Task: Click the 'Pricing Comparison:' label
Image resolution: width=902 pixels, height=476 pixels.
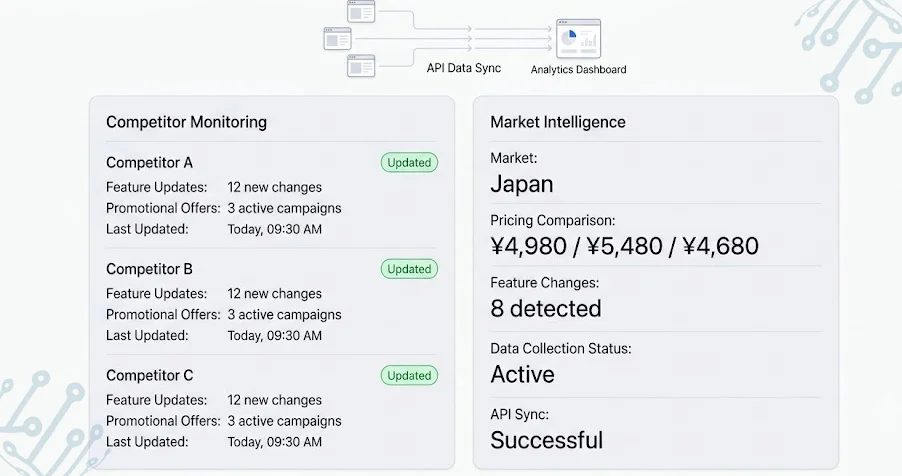Action: [553, 220]
